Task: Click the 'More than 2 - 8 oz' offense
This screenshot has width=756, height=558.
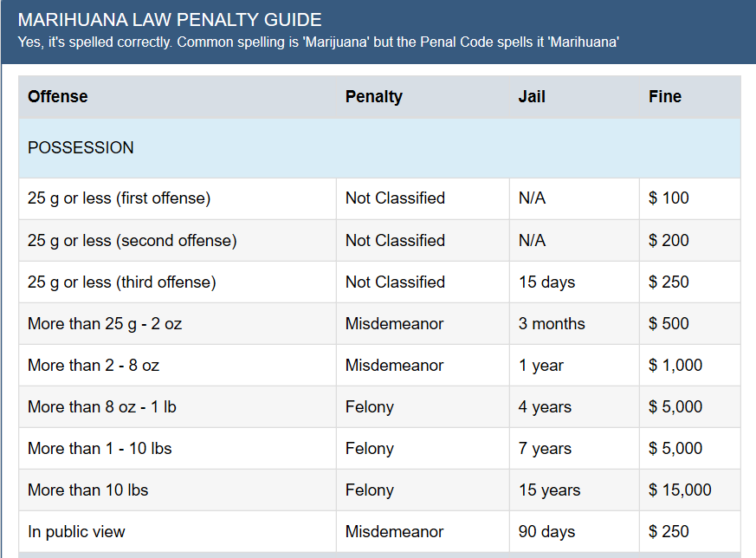Action: [94, 366]
